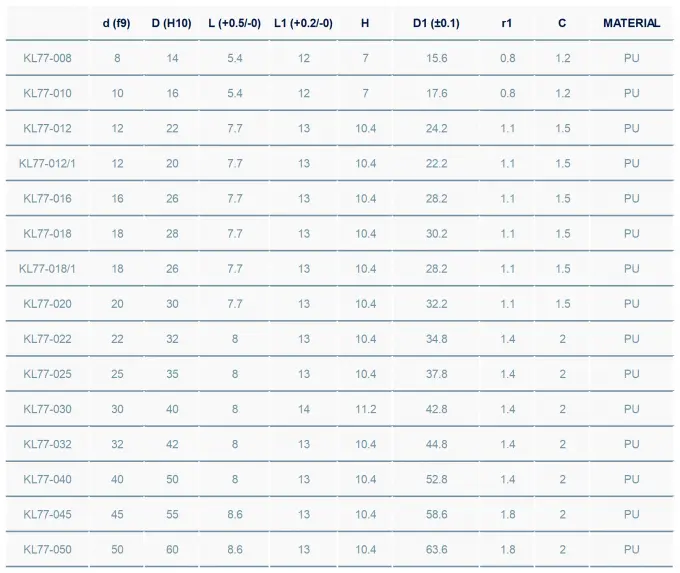The image size is (680, 573).
Task: Select the 58.6 cell in KL77-045 row
Action: tap(436, 514)
